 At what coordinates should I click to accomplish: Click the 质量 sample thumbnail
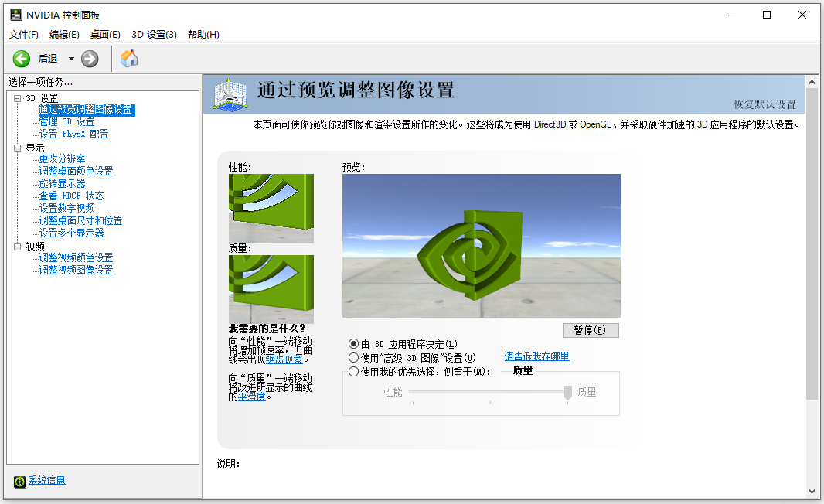(x=271, y=290)
